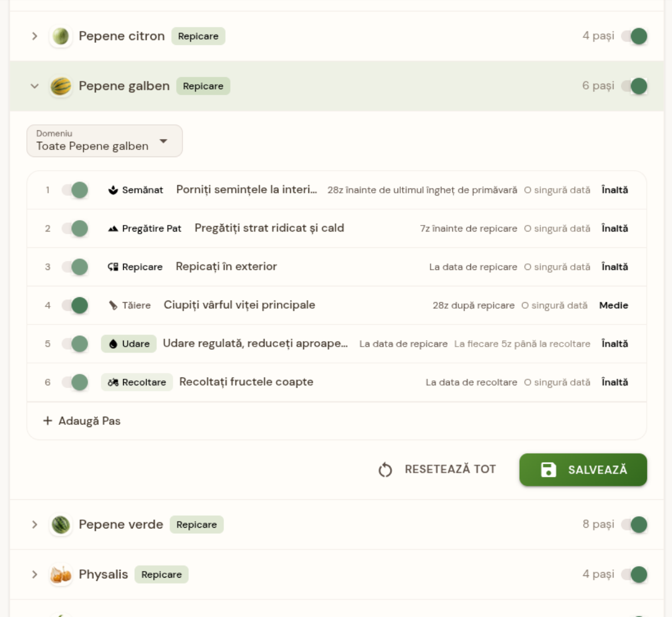Screen dimensions: 672x617
Task: Click the Repicare badge beside Pepene citron
Action: coord(198,36)
